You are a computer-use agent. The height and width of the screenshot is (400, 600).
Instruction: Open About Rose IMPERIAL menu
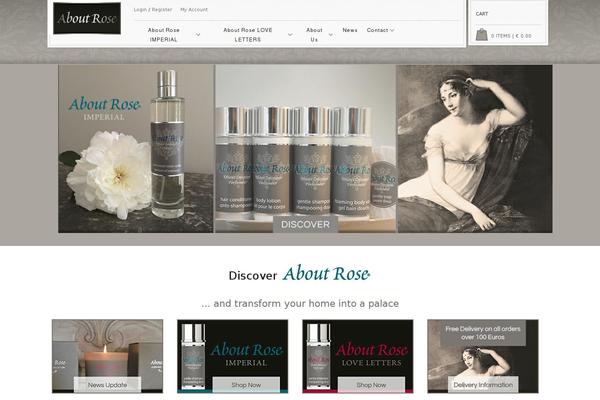point(163,34)
